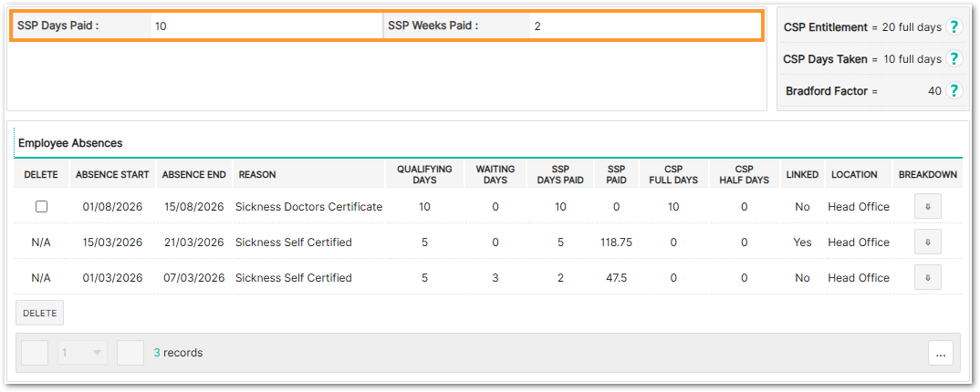Click the 3 records count link
This screenshot has height=392, width=980.
click(x=178, y=353)
